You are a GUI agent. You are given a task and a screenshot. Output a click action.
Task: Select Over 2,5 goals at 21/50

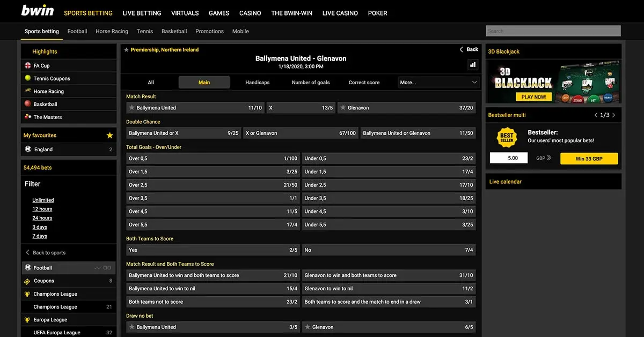(x=213, y=185)
